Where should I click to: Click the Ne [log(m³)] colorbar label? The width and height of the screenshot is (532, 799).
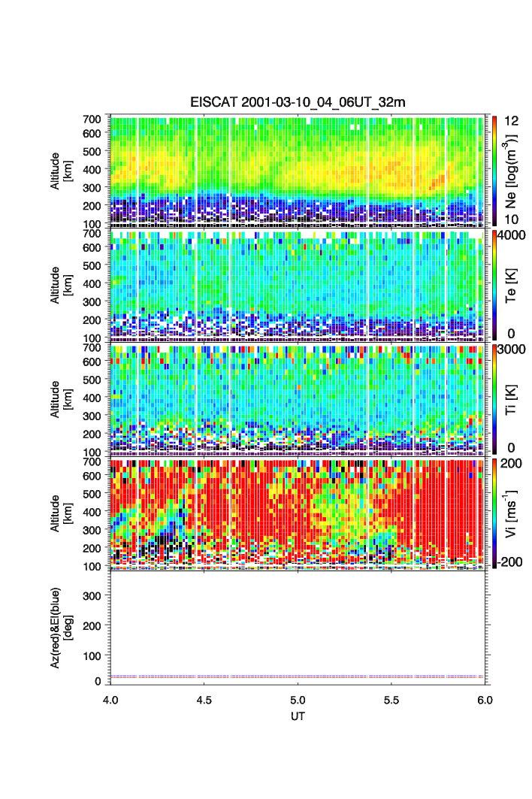click(514, 171)
